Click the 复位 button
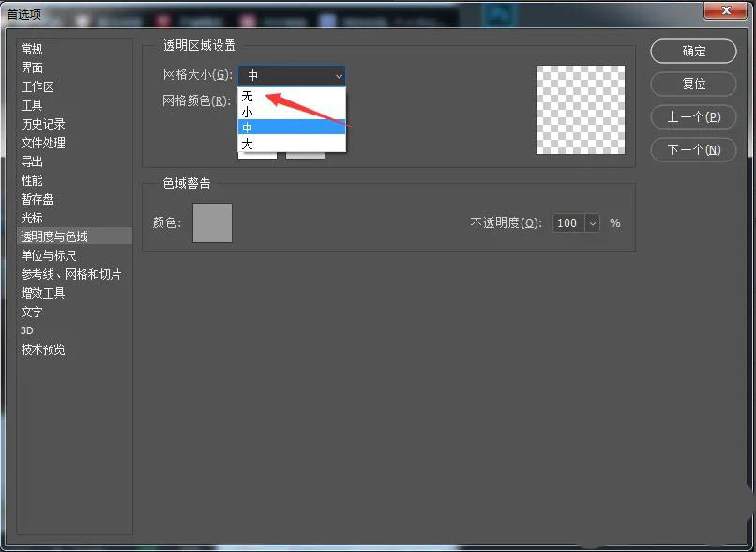Screen dimensions: 756x552 tap(693, 84)
